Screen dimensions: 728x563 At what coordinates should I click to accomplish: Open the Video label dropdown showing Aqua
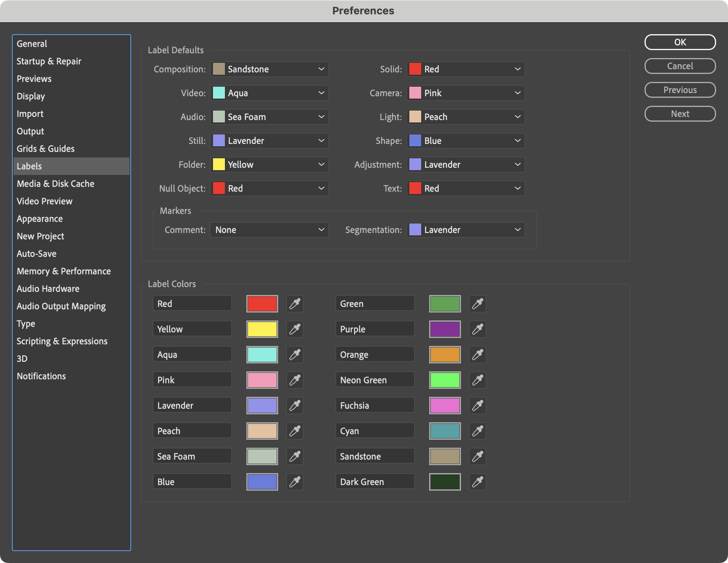269,93
